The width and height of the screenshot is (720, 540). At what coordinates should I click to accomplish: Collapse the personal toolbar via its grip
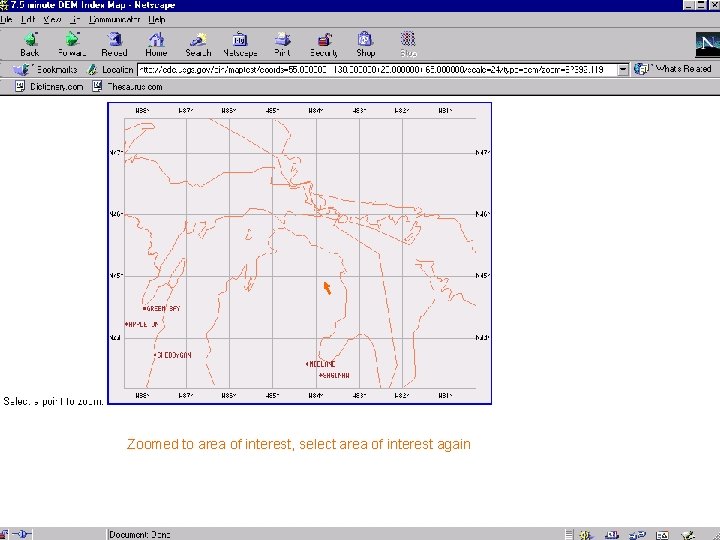tap(2, 86)
